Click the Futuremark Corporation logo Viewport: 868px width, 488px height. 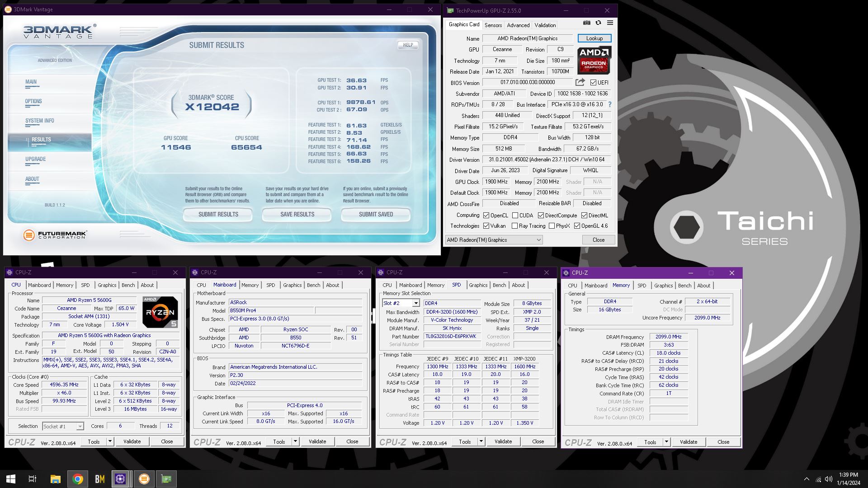tap(55, 235)
